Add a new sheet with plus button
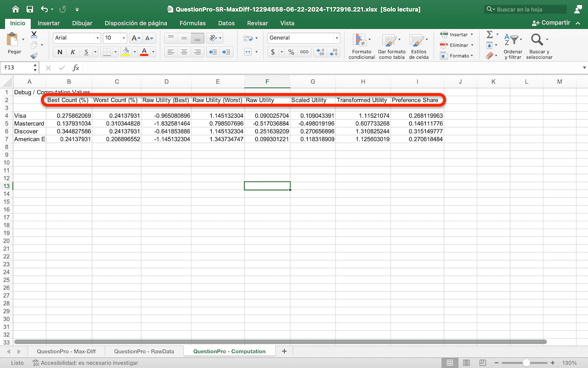The height and width of the screenshot is (368, 588). click(284, 351)
